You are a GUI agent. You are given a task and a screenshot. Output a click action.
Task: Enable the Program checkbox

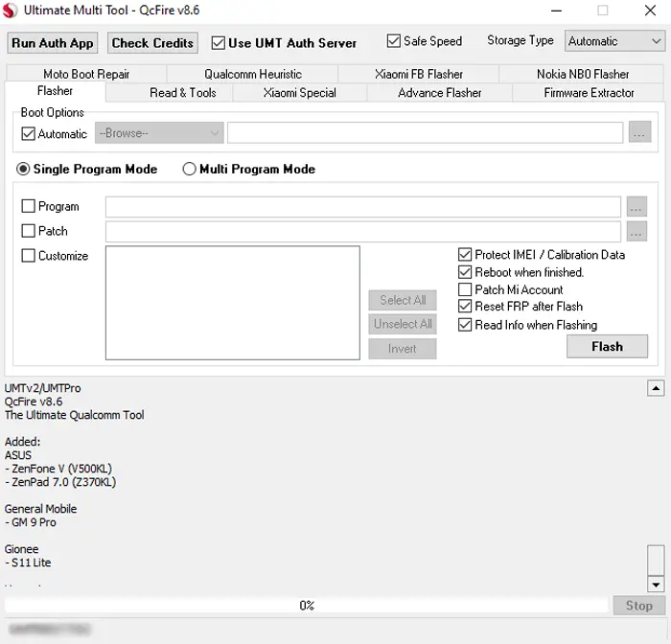(x=28, y=206)
